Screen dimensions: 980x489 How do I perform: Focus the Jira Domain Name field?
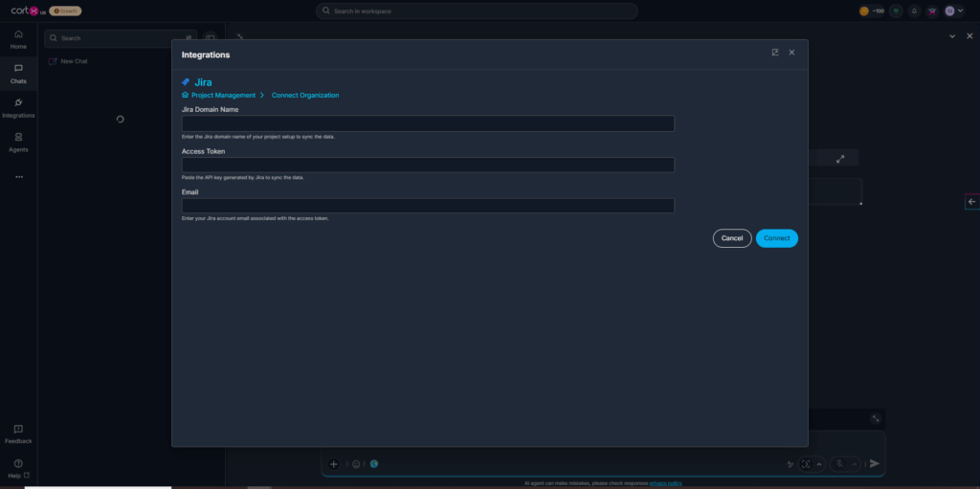point(428,123)
